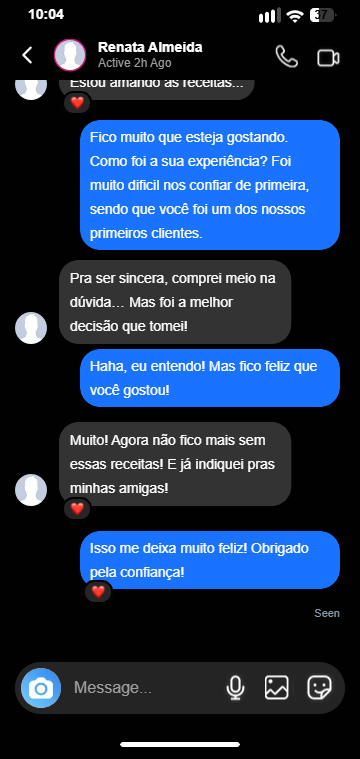
Task: Tap the 'Active 2h Ago' status text
Action: (x=135, y=63)
